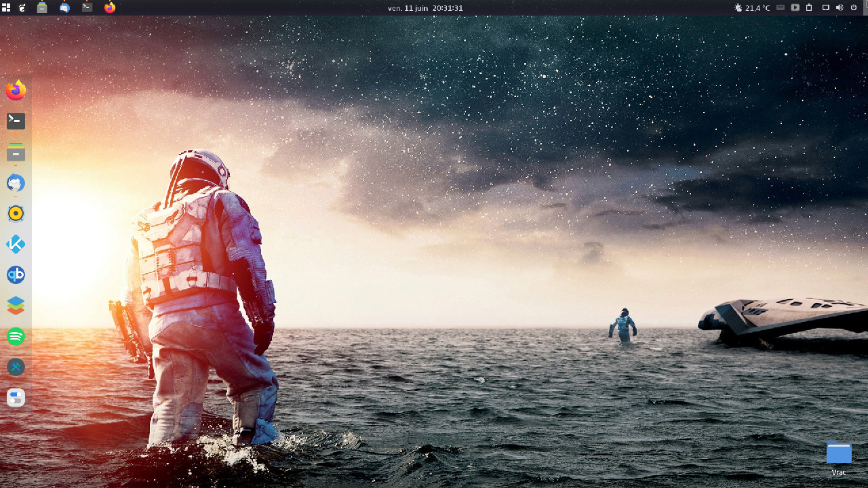
Task: Click the media play indicator in tray
Action: coord(795,8)
